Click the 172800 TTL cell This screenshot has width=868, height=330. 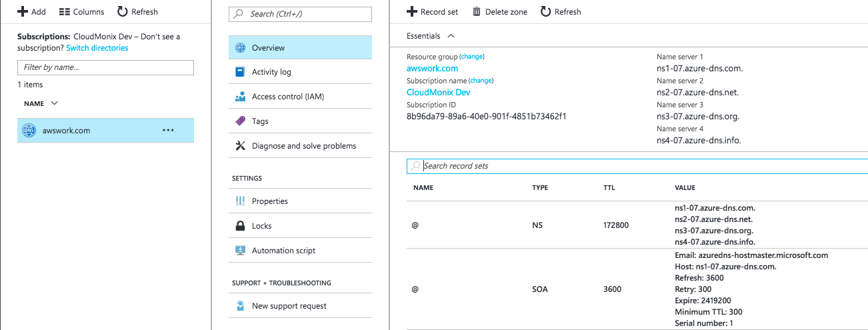[x=615, y=225]
